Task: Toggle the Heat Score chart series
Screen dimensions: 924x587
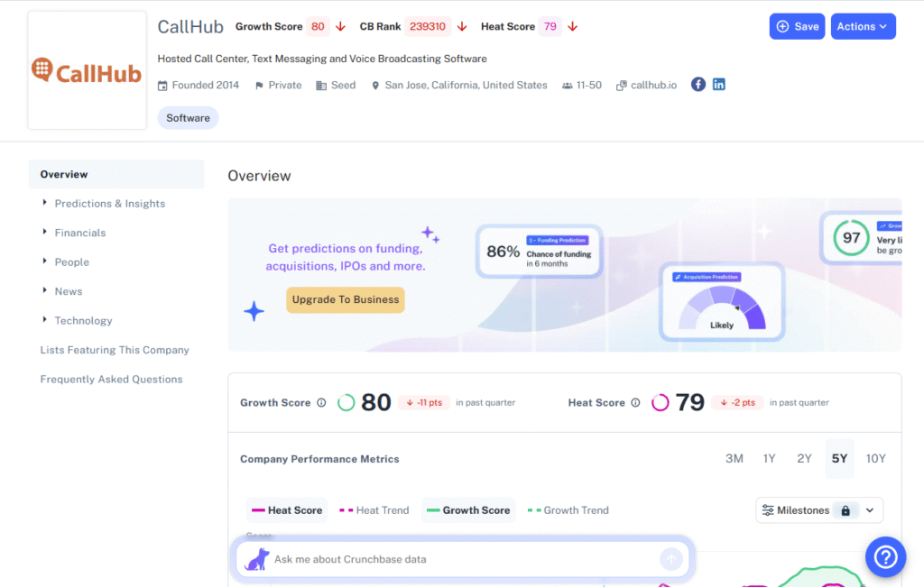Action: point(287,510)
